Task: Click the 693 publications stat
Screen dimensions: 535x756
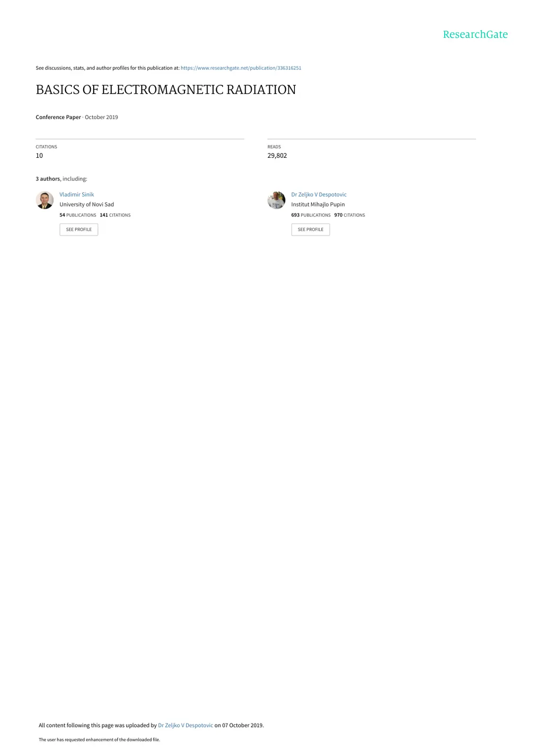Action: click(x=311, y=215)
